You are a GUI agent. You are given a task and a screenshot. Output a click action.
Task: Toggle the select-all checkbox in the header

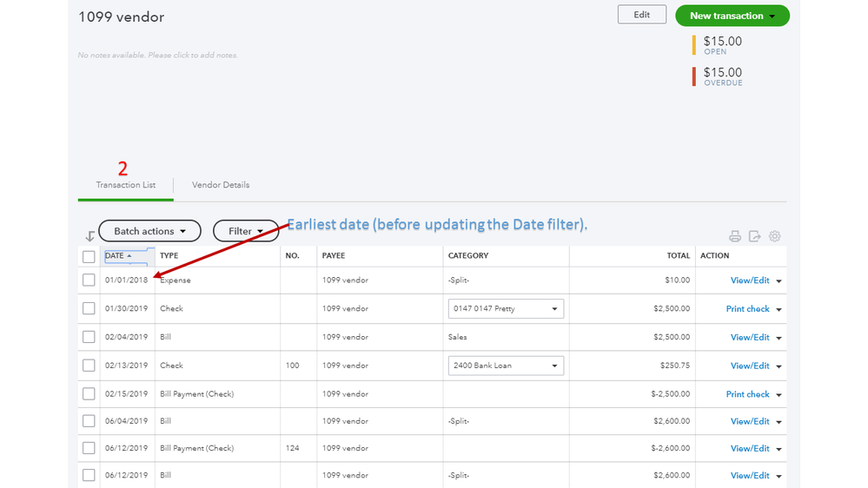pos(89,256)
